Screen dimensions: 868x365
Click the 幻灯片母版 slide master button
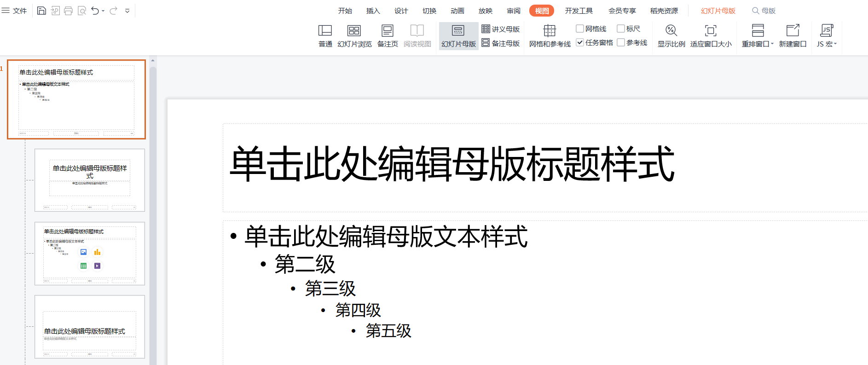click(x=458, y=36)
